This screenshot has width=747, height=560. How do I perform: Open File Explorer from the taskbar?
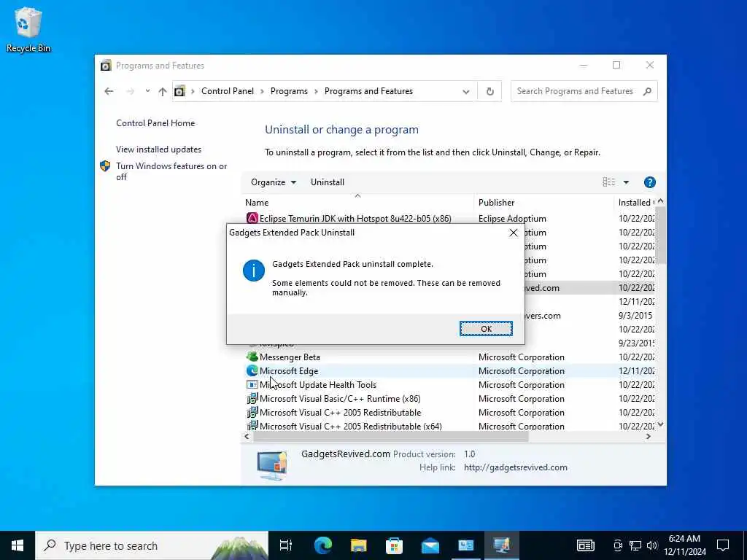pyautogui.click(x=359, y=545)
